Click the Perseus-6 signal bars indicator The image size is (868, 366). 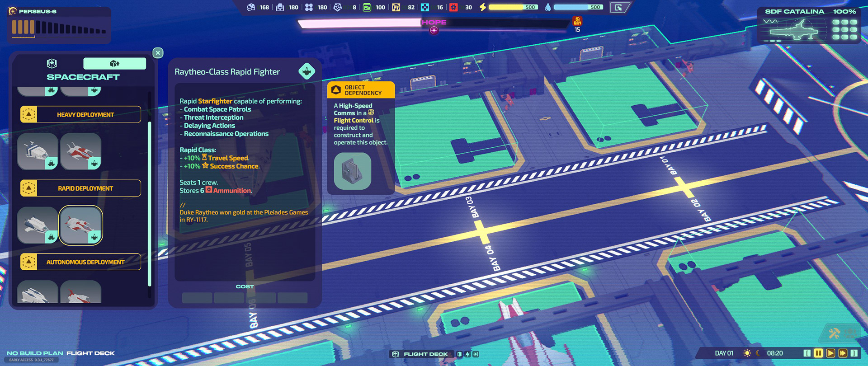point(59,28)
